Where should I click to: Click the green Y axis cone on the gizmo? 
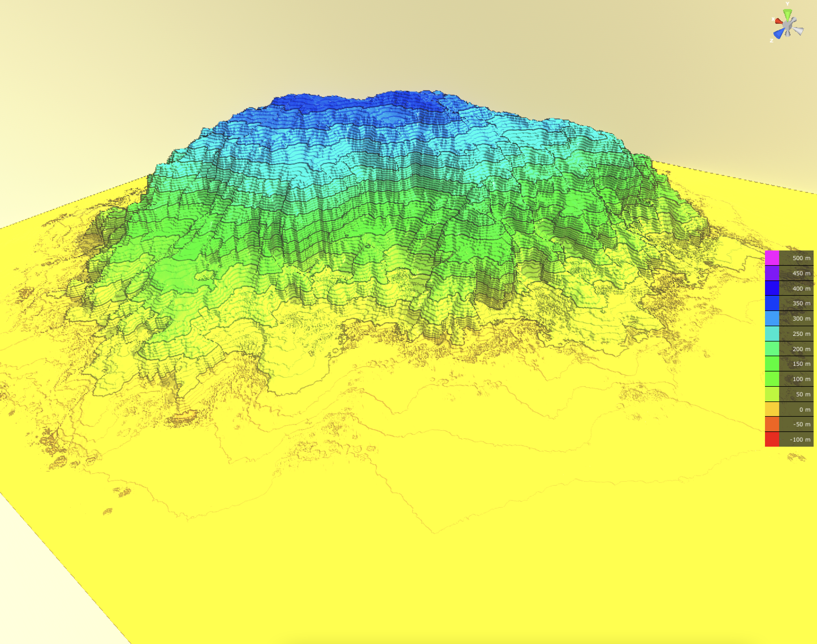coord(788,15)
